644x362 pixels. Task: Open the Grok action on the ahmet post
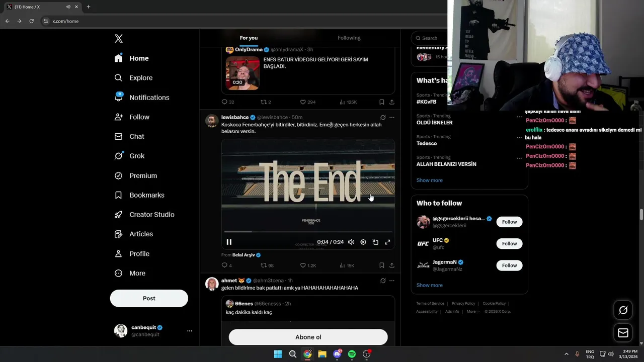(x=383, y=281)
